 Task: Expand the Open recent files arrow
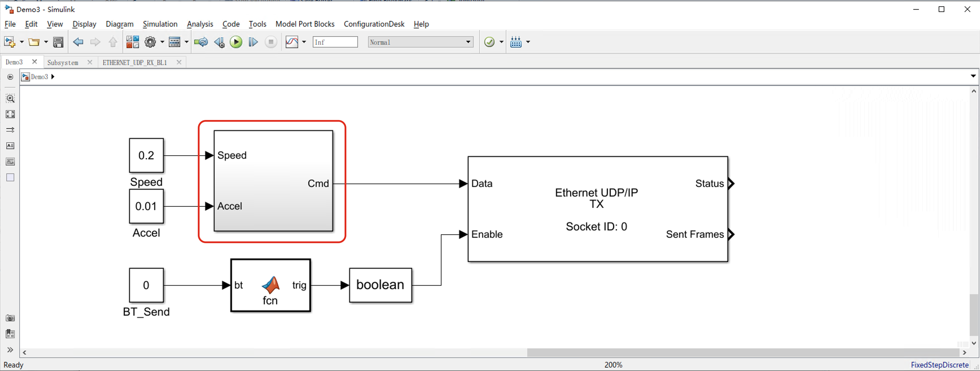click(46, 42)
